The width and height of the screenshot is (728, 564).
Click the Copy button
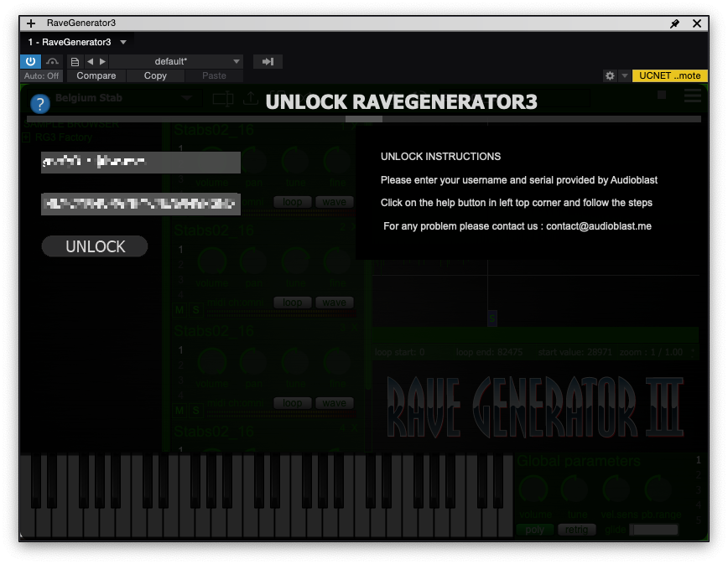[x=155, y=75]
